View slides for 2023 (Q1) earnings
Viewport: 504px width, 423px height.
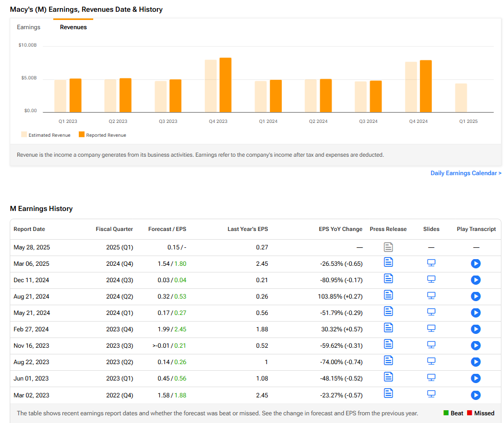(431, 378)
